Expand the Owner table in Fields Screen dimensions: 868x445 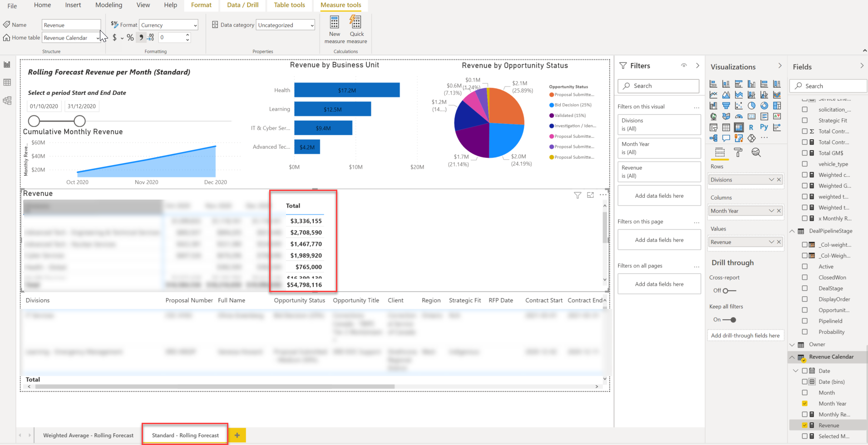click(792, 345)
